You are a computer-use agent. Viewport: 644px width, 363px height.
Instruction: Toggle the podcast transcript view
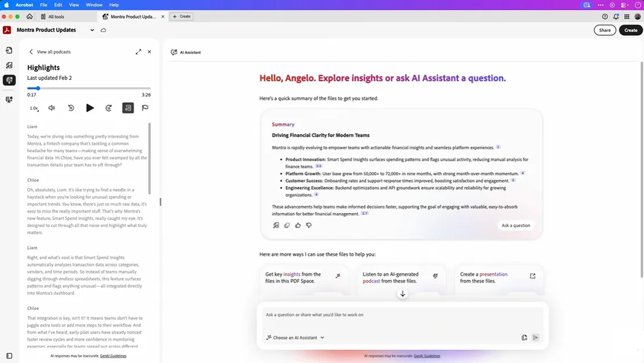128,108
